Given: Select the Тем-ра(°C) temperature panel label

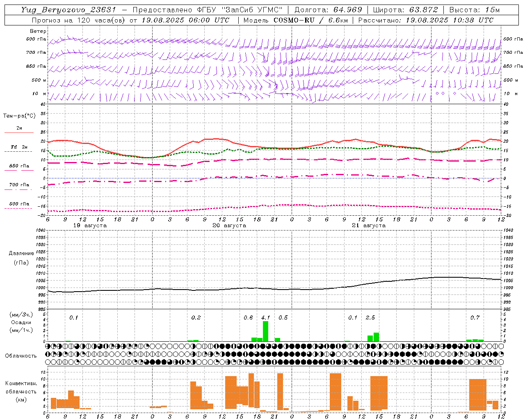Looking at the screenshot, I should pyautogui.click(x=19, y=116).
